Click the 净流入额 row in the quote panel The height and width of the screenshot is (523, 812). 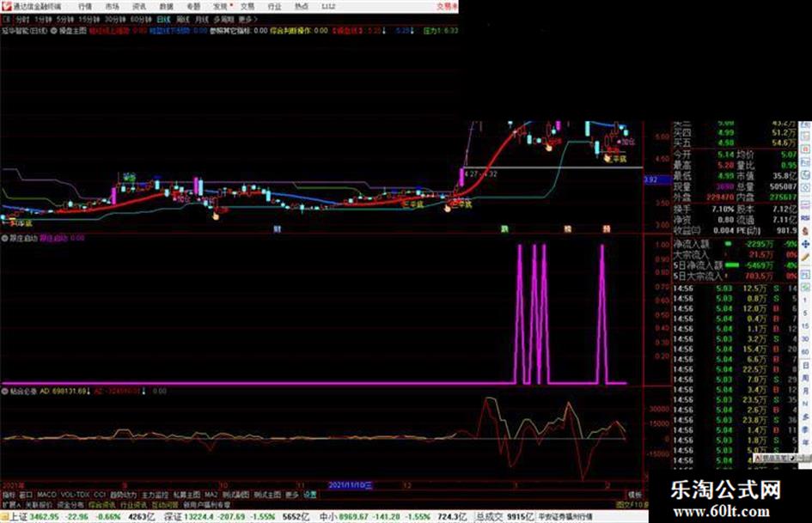[736, 244]
